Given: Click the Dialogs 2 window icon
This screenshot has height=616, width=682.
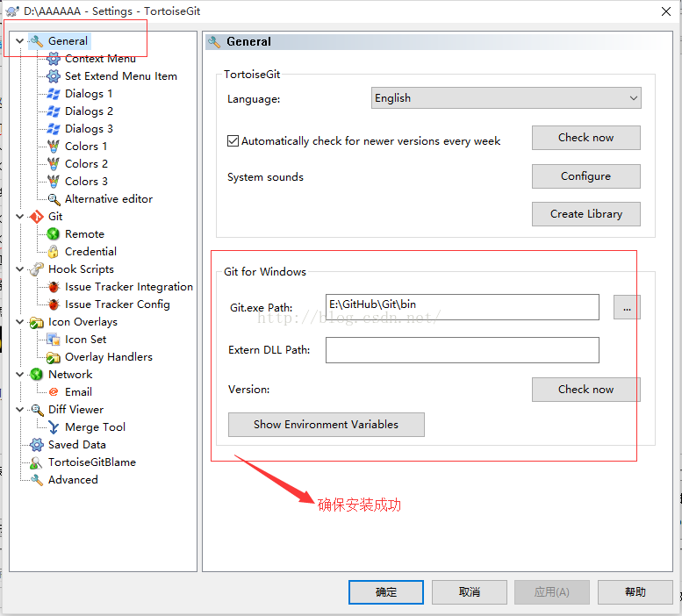Looking at the screenshot, I should pyautogui.click(x=53, y=111).
